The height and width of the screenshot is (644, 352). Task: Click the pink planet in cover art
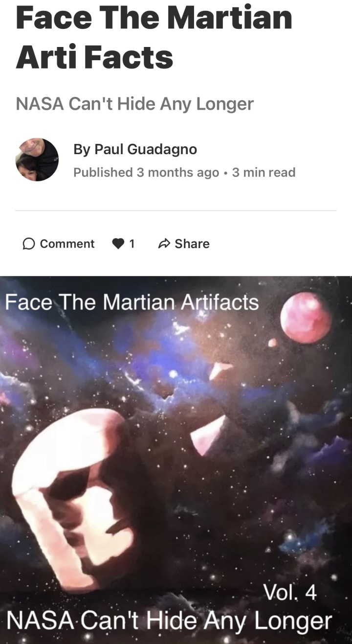[x=307, y=318]
